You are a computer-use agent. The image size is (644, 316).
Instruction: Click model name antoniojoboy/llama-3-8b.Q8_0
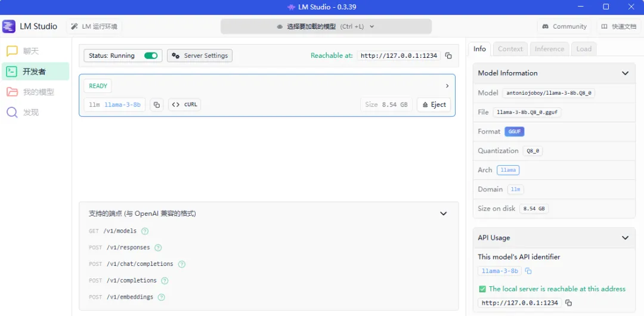[549, 93]
